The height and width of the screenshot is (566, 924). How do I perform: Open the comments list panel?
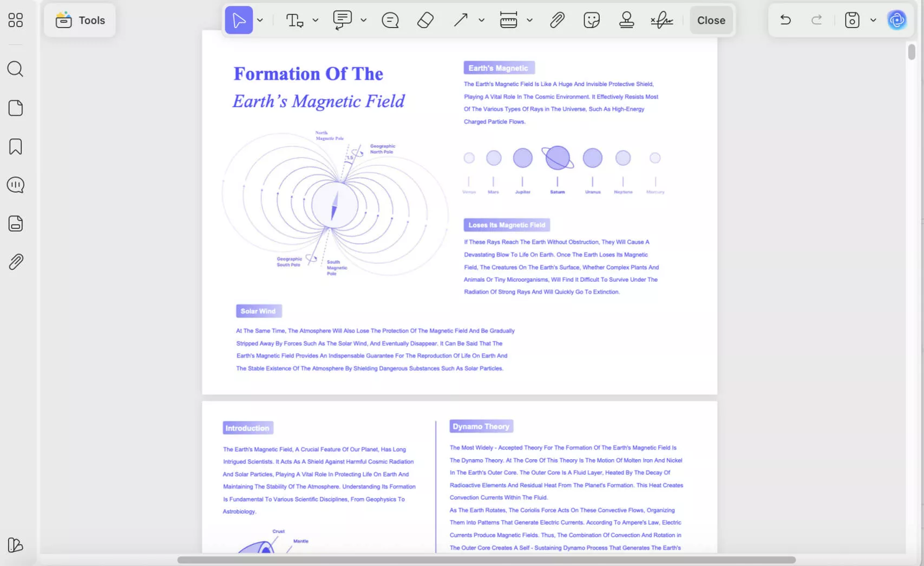tap(16, 185)
